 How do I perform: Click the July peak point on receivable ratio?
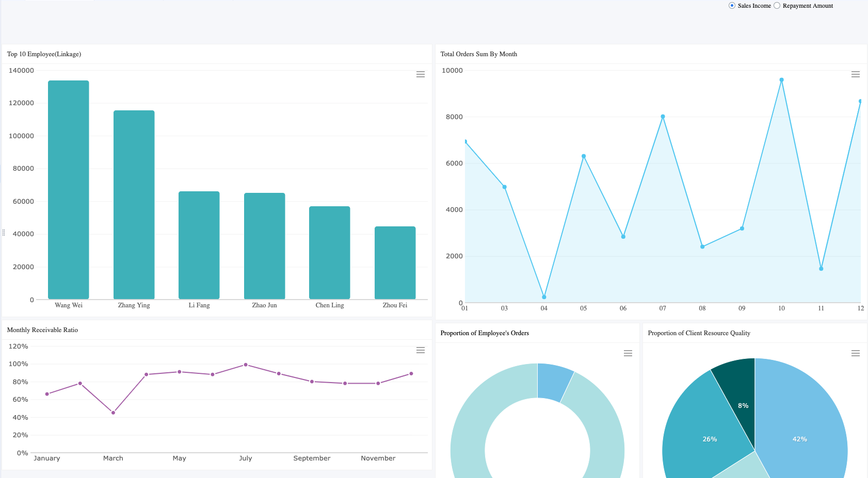[x=246, y=365]
